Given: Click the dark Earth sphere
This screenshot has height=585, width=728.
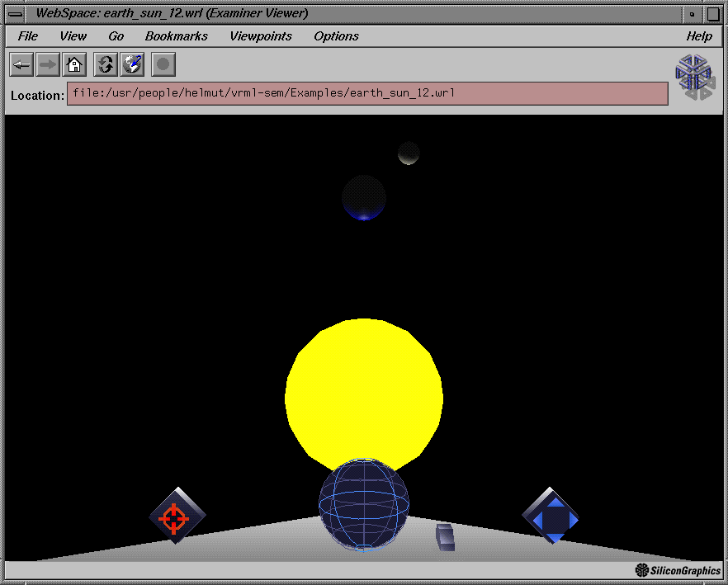Looking at the screenshot, I should [364, 197].
